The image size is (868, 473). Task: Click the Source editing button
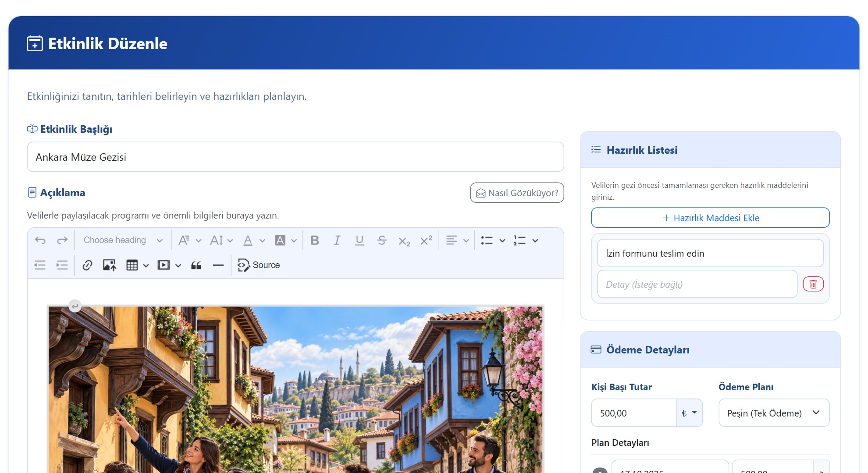click(x=259, y=265)
